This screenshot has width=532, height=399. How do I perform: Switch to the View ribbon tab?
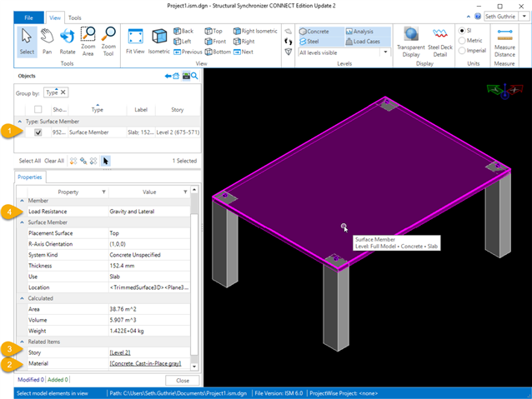click(55, 17)
